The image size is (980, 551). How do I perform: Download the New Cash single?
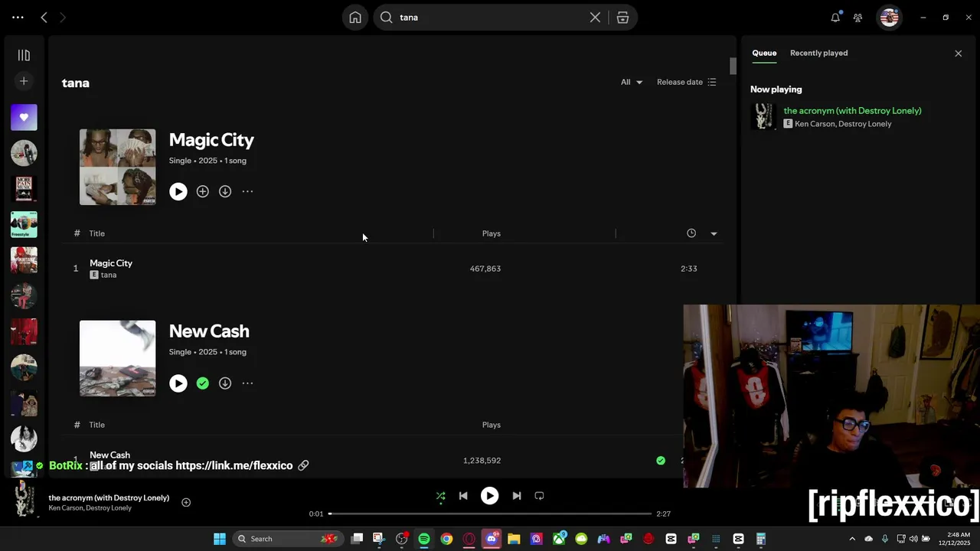tap(225, 383)
